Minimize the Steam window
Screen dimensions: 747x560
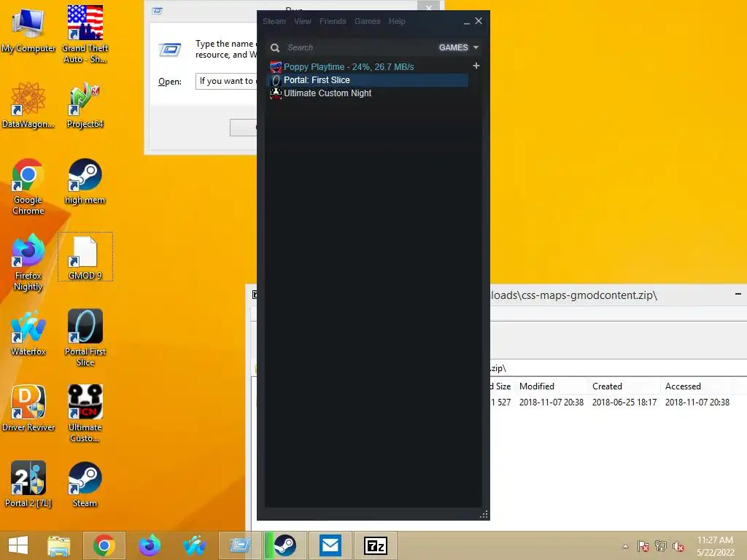(466, 21)
